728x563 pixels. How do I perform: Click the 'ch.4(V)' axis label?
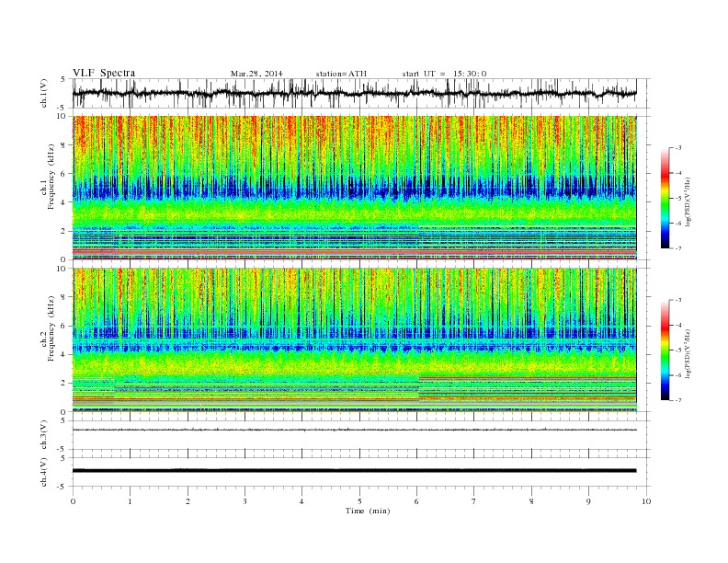click(43, 472)
